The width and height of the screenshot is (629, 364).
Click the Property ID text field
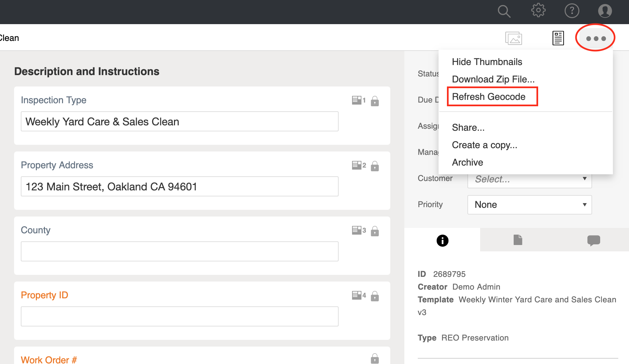click(x=179, y=316)
